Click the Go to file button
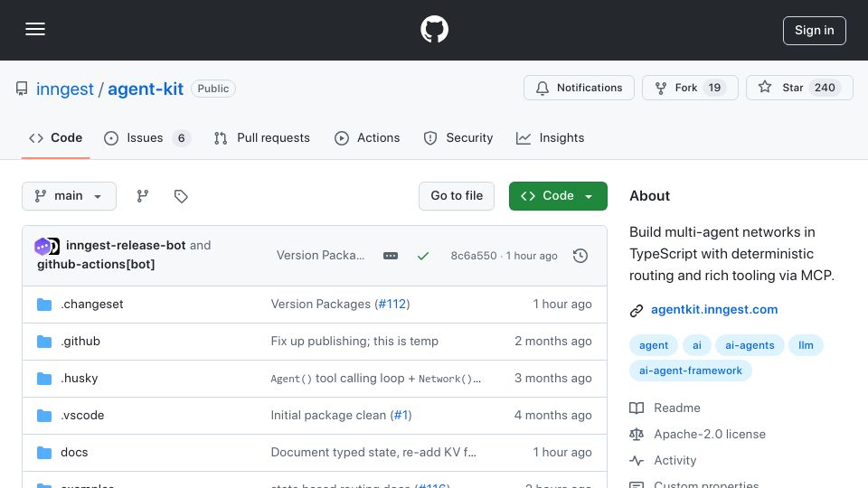Image resolution: width=868 pixels, height=488 pixels. pyautogui.click(x=456, y=196)
